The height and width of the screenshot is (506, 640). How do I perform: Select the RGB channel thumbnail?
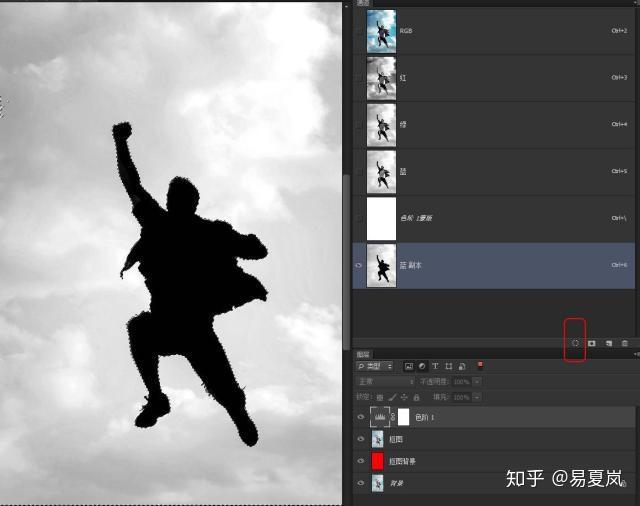[x=381, y=31]
